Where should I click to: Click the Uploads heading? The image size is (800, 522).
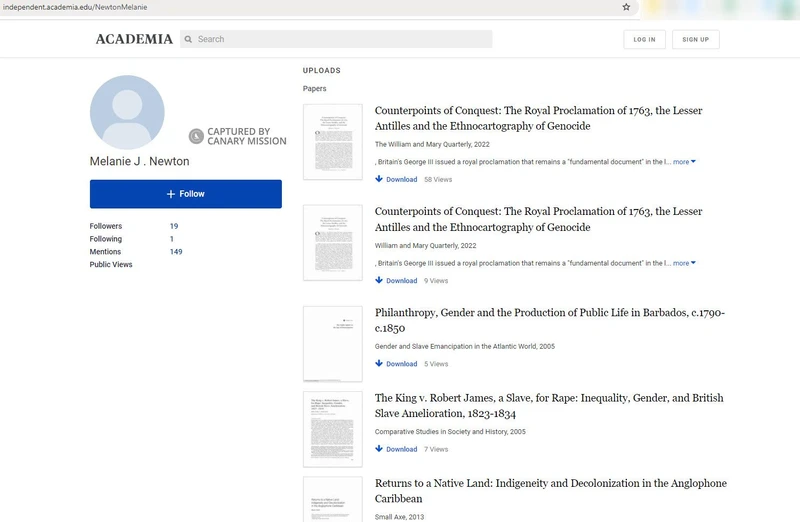tap(321, 70)
